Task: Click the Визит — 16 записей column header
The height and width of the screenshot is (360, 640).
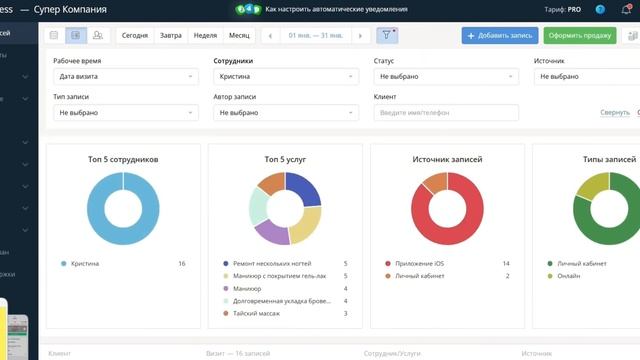Action: coord(238,353)
